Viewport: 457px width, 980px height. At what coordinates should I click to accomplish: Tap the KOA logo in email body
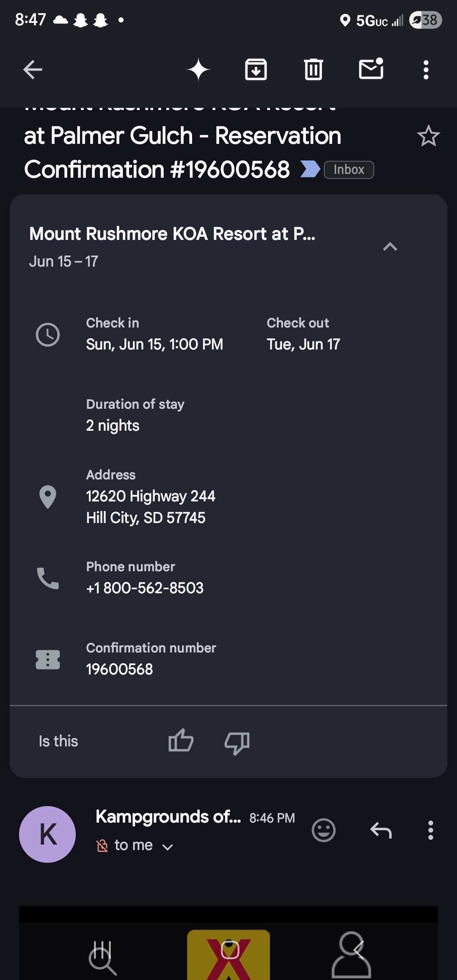click(x=228, y=955)
